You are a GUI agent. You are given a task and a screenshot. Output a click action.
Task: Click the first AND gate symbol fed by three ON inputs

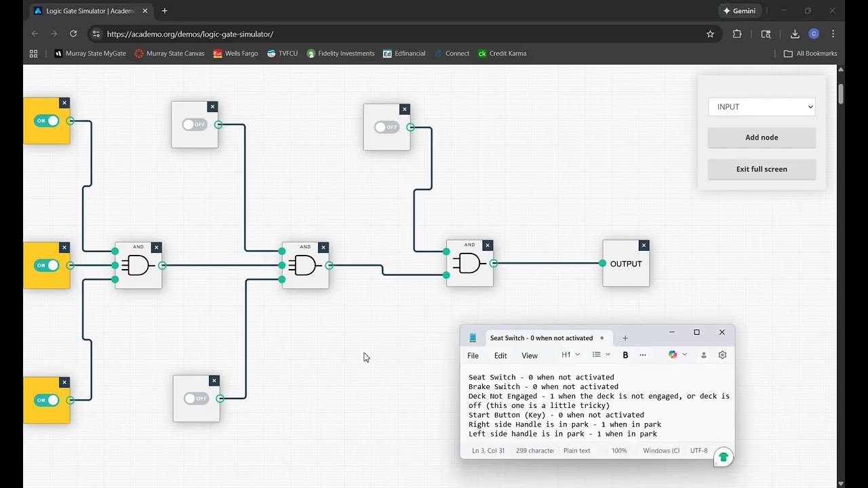[138, 266]
